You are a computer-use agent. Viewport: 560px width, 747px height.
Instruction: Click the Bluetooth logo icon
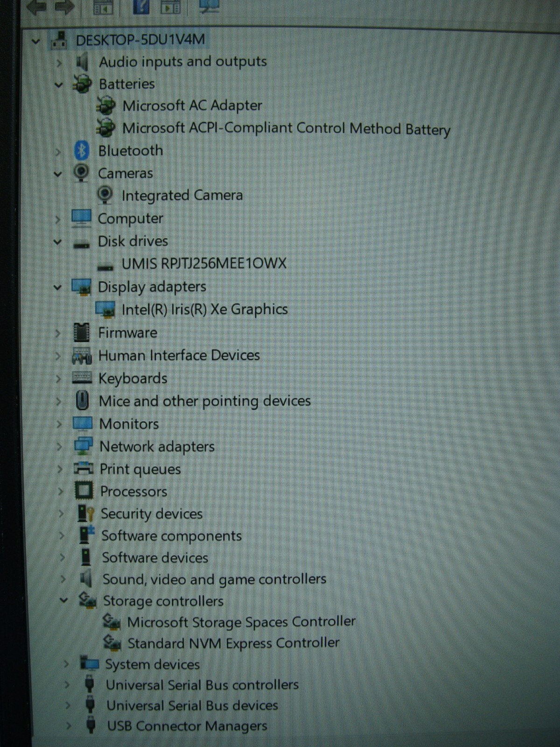[82, 151]
